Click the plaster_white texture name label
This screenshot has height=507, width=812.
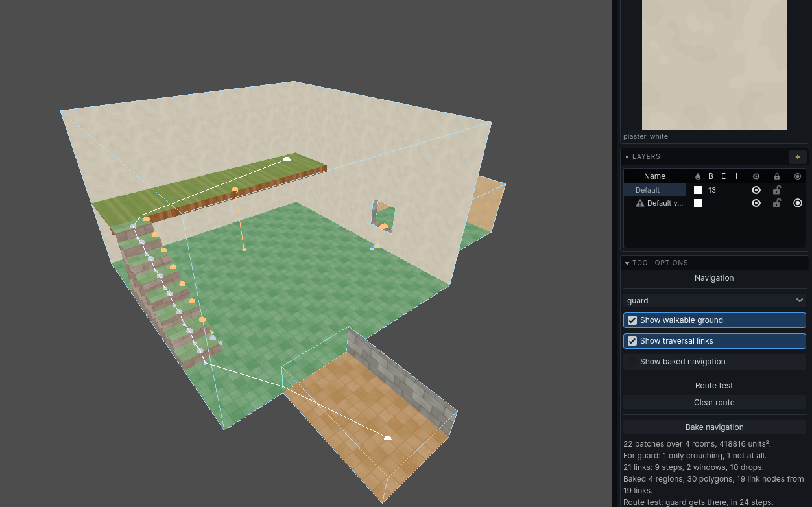tap(645, 137)
